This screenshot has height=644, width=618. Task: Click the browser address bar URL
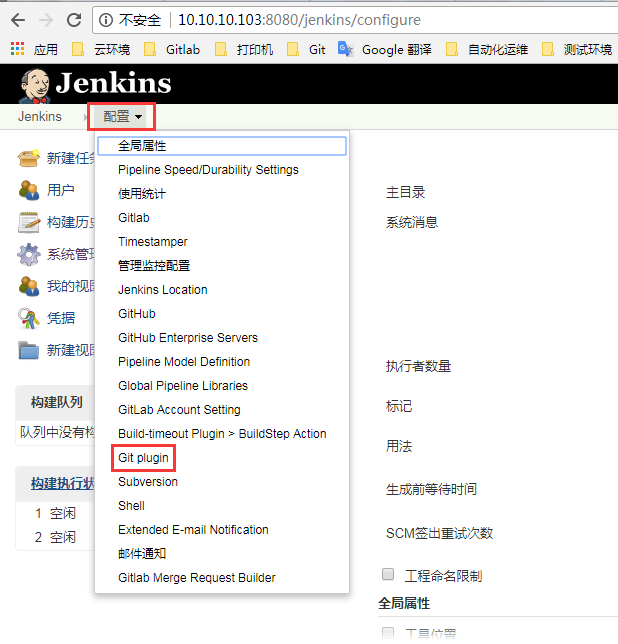point(299,20)
